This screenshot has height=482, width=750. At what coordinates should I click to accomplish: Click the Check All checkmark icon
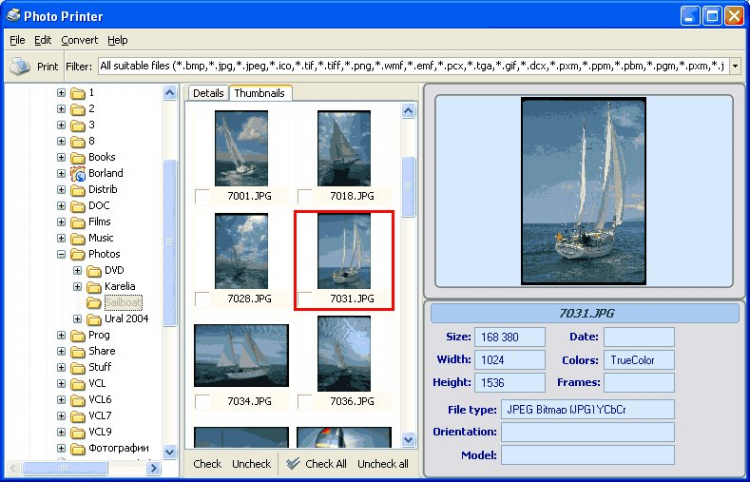pyautogui.click(x=293, y=463)
